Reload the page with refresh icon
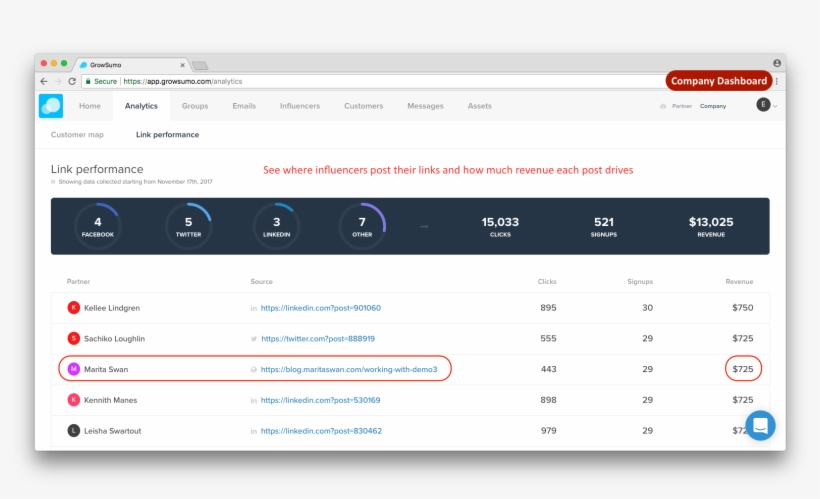Image resolution: width=820 pixels, height=499 pixels. tap(72, 81)
